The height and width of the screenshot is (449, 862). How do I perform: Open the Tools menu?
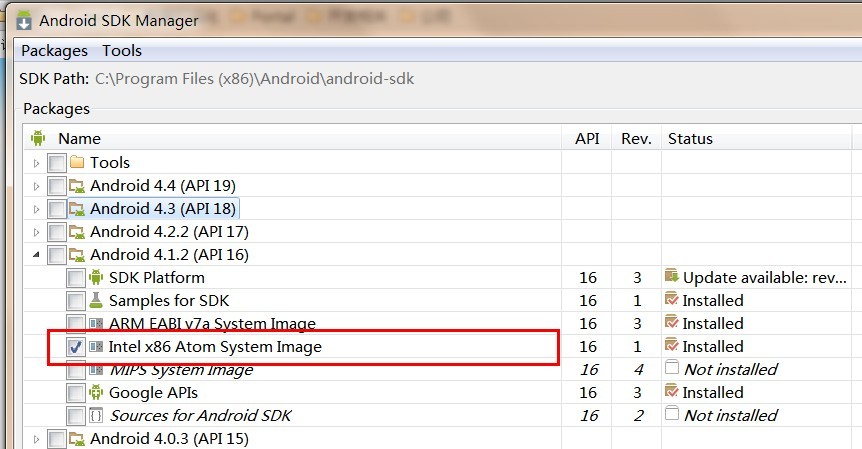pos(122,51)
